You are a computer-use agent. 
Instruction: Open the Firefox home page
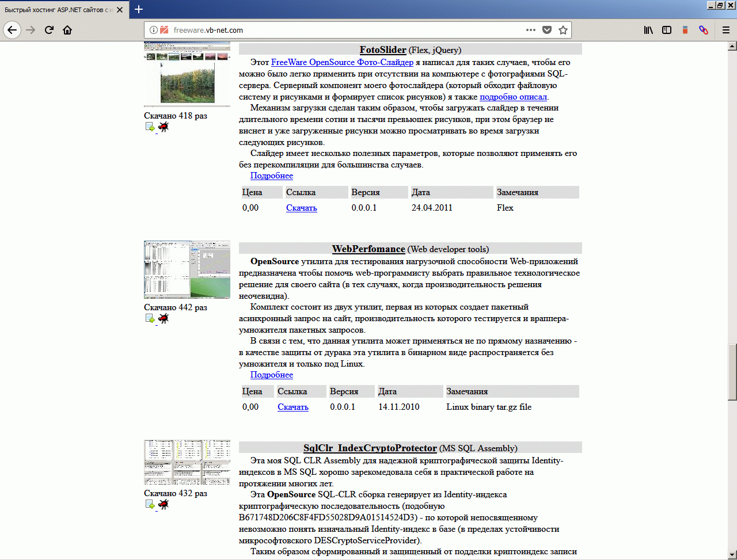67,30
